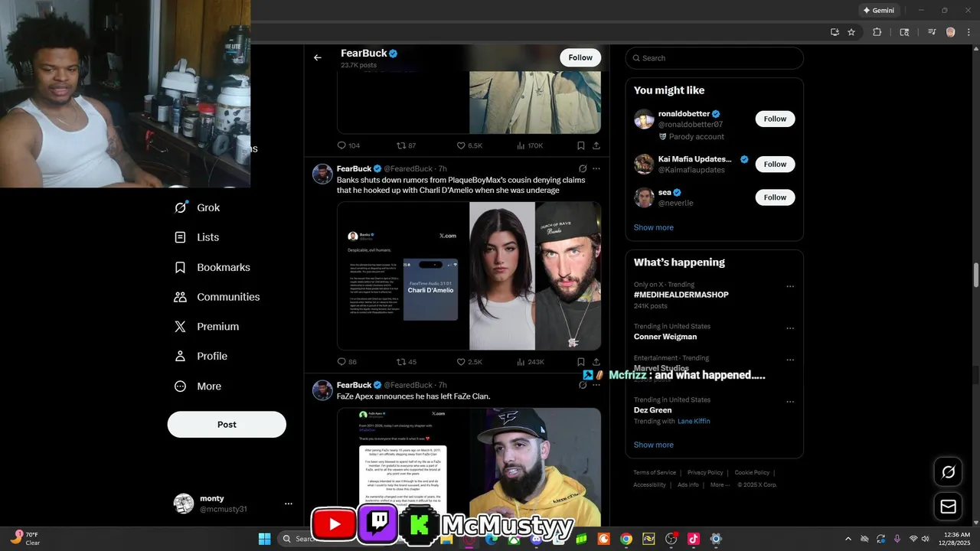Open the Charli D'Amelio tweet image

point(469,275)
